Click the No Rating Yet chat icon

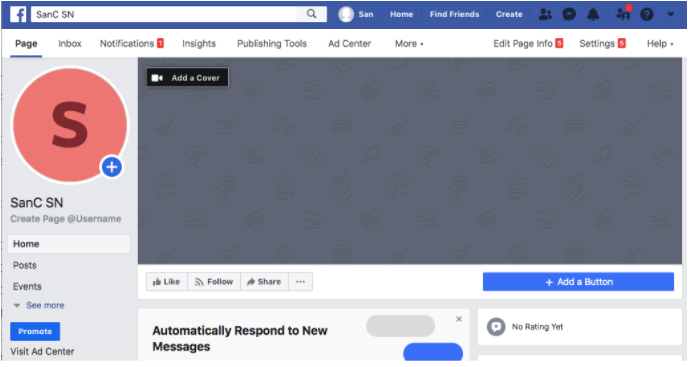[496, 327]
